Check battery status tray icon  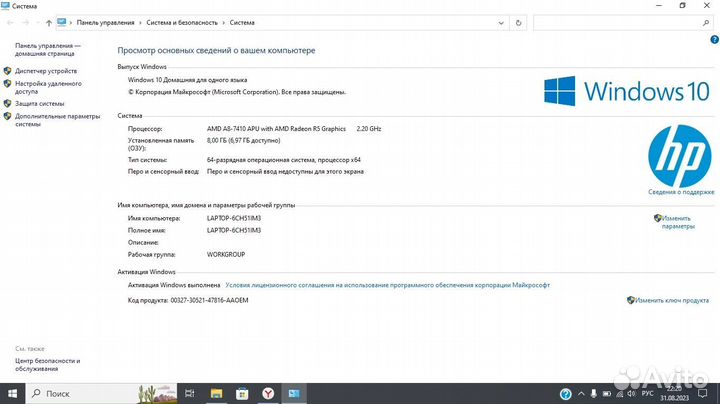[x=607, y=394]
